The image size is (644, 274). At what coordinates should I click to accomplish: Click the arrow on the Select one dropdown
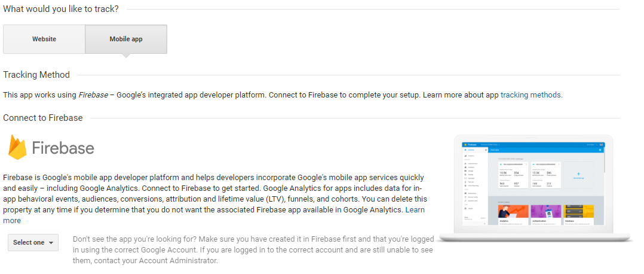(51, 243)
